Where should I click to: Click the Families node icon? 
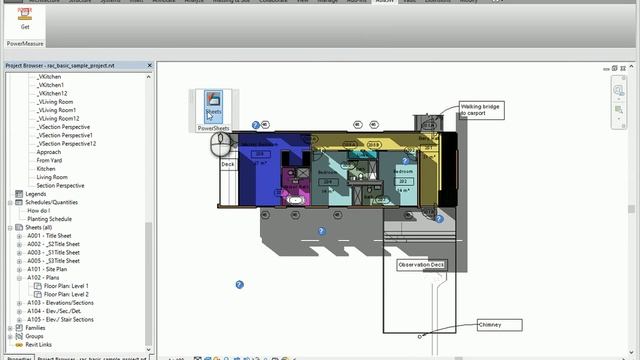coord(19,328)
